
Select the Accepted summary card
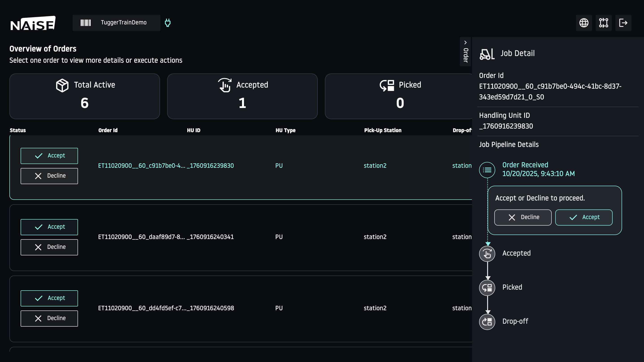point(242,96)
